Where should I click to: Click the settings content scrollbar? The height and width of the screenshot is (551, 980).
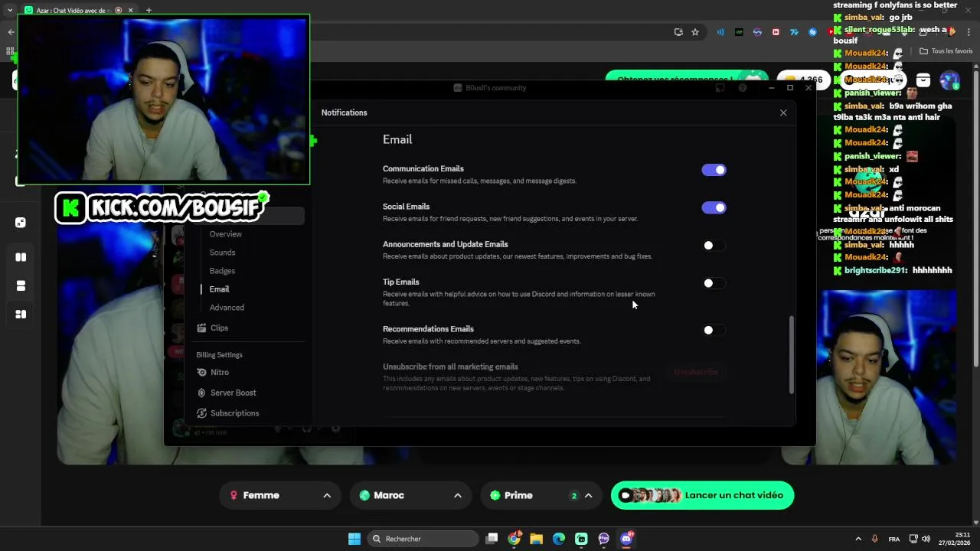[792, 356]
